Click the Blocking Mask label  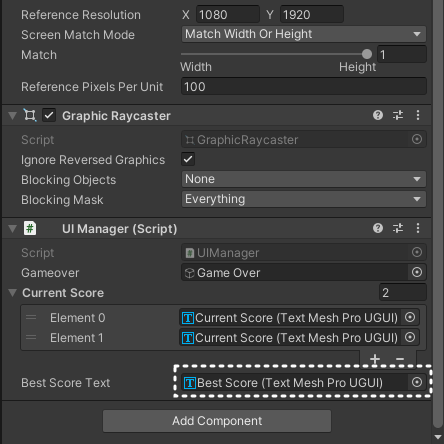[x=62, y=200]
